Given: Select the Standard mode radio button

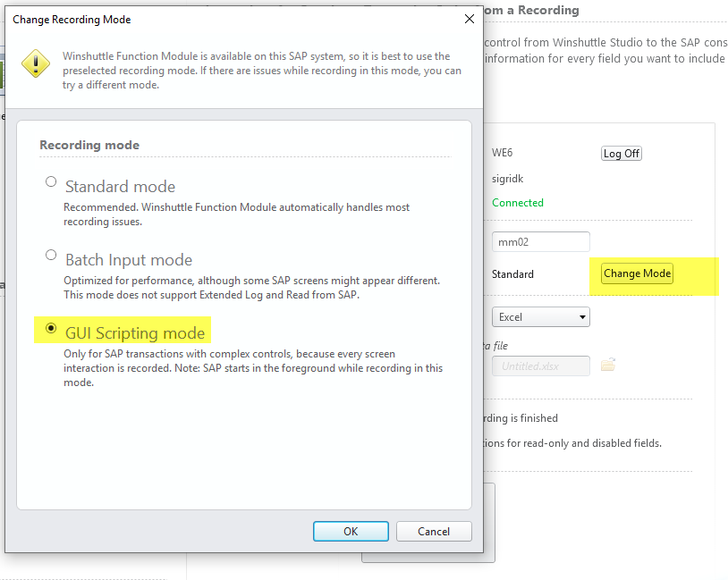Looking at the screenshot, I should point(51,182).
